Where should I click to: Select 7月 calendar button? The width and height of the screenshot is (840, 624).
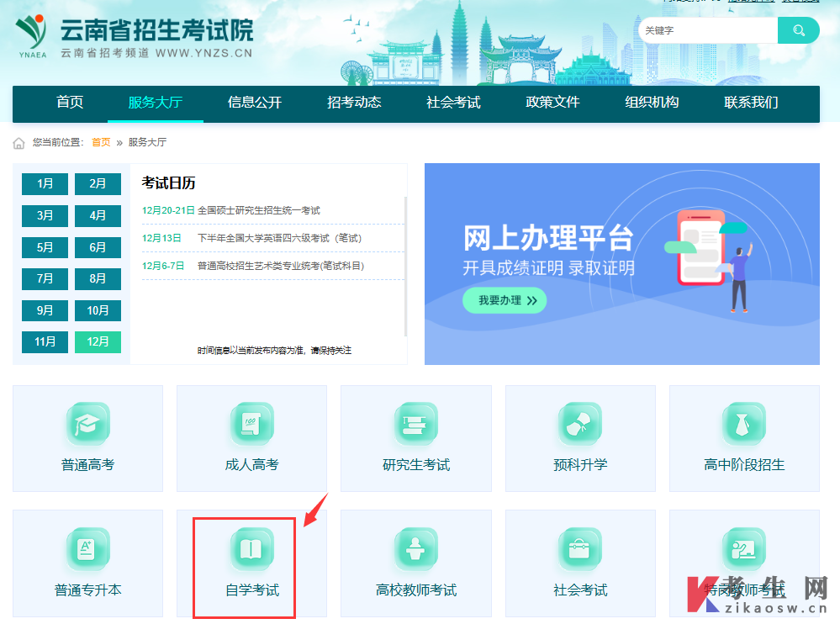(x=45, y=279)
